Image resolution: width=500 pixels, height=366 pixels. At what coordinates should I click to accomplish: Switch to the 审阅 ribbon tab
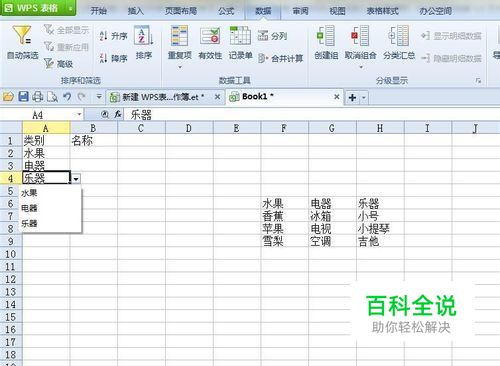300,11
